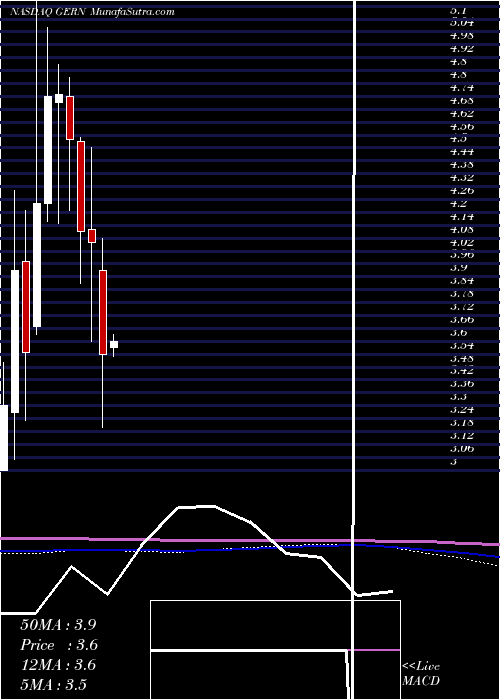Click the 50MA : 3.9 legend line

(58, 625)
